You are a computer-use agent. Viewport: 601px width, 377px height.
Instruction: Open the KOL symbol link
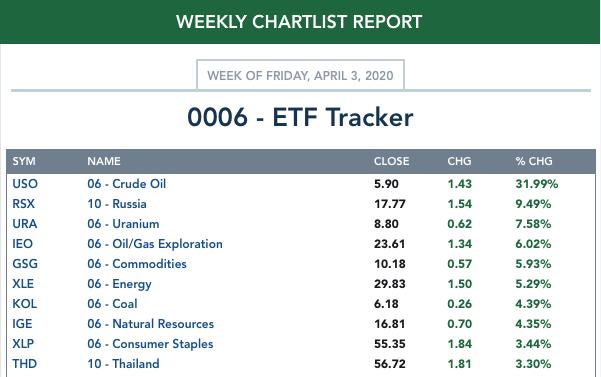(25, 303)
